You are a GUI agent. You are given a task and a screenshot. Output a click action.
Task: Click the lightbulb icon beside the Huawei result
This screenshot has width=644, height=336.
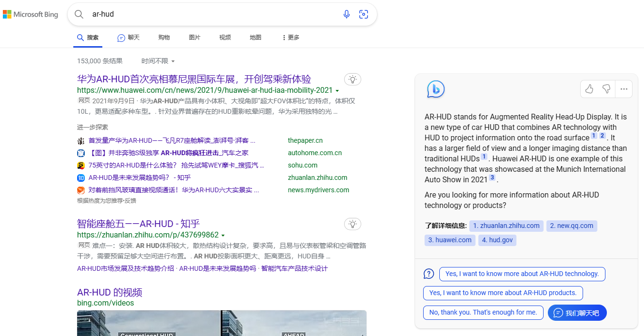pos(352,79)
